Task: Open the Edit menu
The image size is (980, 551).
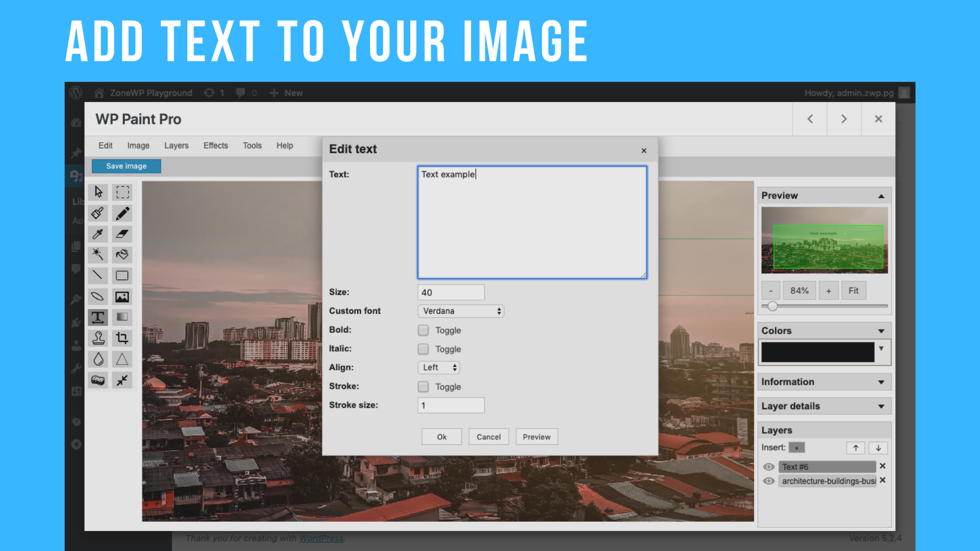Action: click(106, 145)
